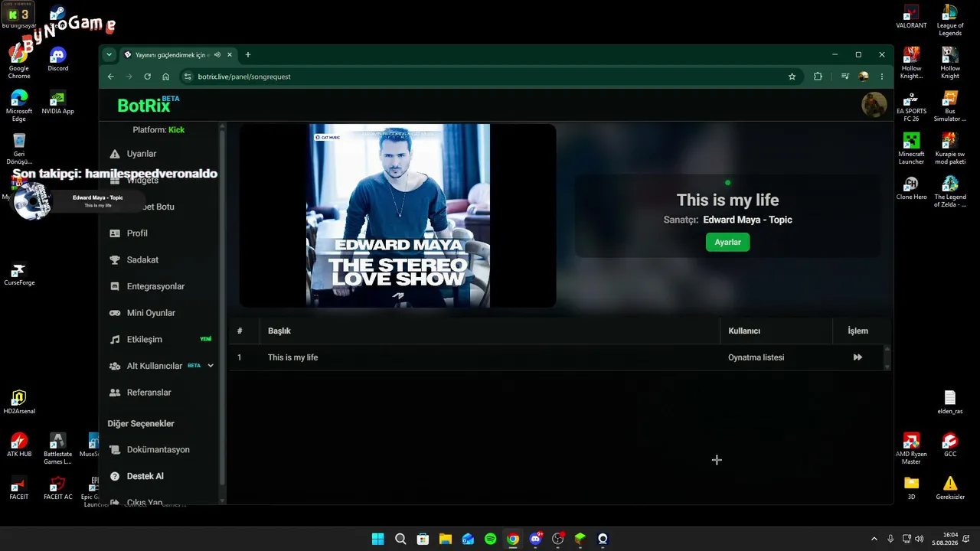Open the Dokümantasyon link
Image resolution: width=980 pixels, height=551 pixels.
point(158,450)
